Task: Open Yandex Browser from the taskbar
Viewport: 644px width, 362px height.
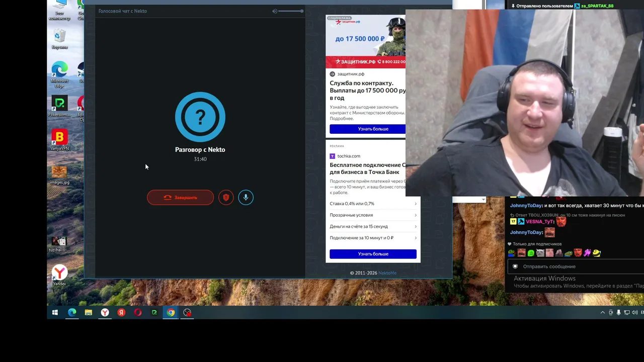Action: pos(105,313)
